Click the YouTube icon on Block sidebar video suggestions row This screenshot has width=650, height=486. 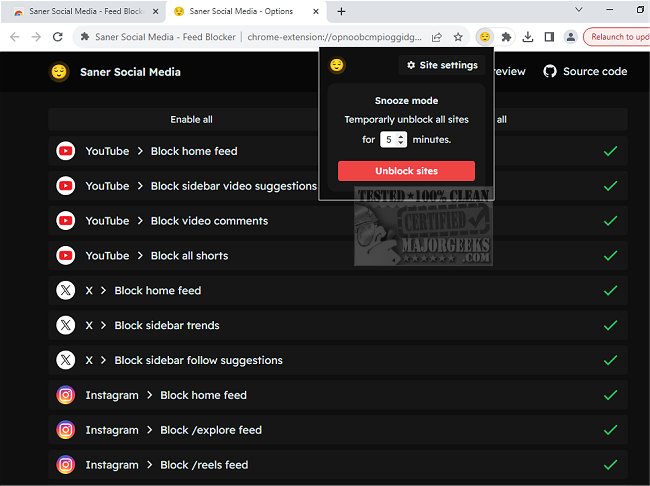[x=65, y=186]
